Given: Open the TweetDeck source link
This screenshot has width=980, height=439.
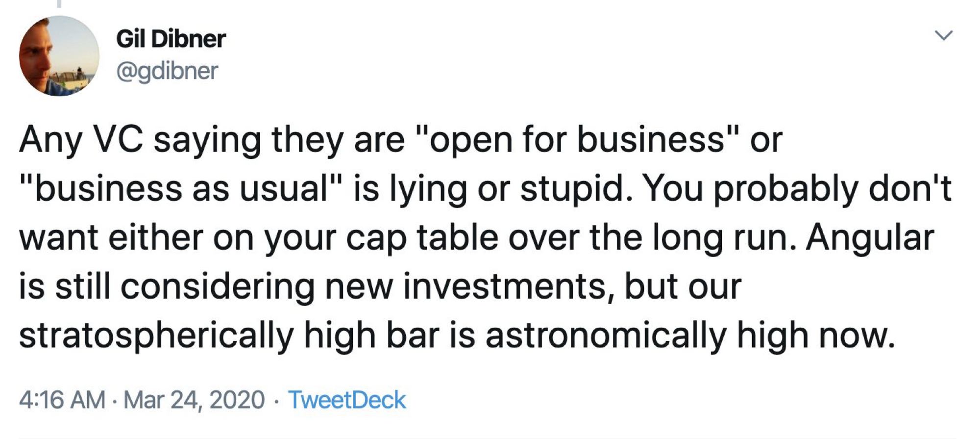Looking at the screenshot, I should pos(346,400).
